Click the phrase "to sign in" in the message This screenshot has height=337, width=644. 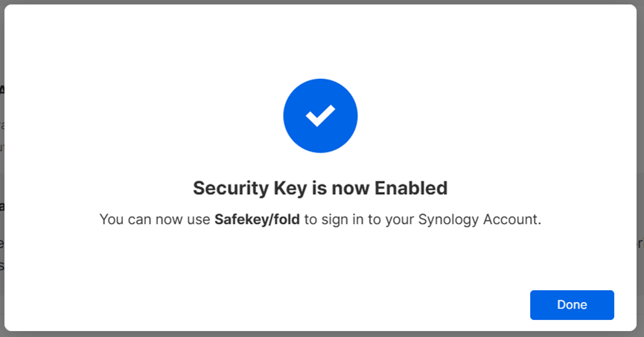point(332,220)
